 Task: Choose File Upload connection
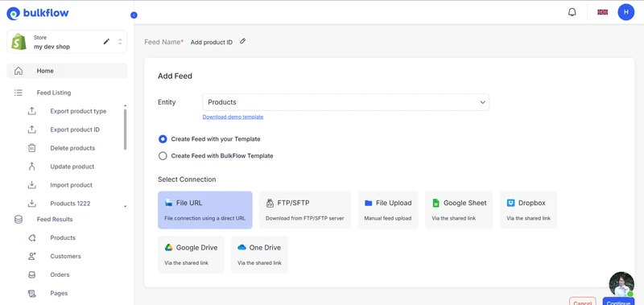click(388, 210)
